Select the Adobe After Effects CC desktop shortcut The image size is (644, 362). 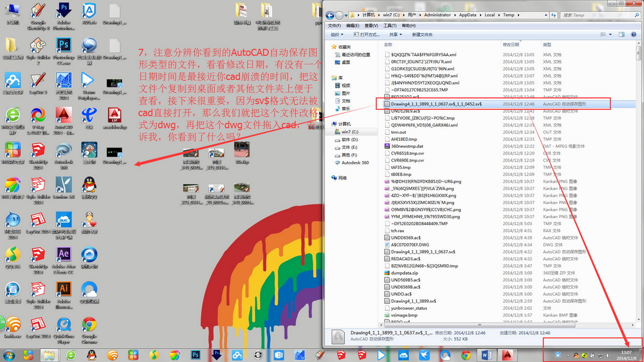(64, 261)
